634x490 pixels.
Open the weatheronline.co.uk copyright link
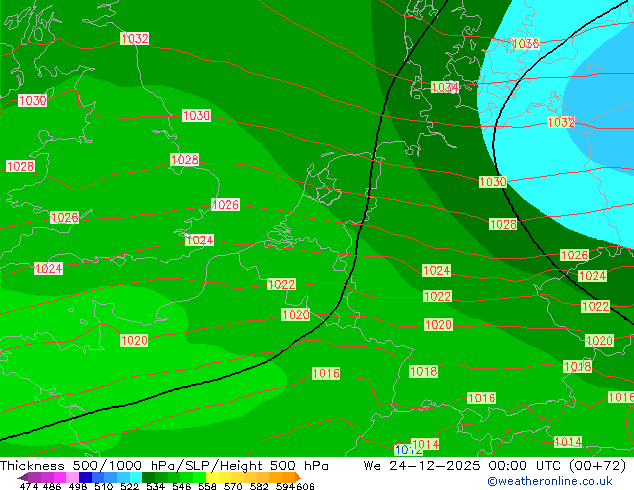point(550,481)
